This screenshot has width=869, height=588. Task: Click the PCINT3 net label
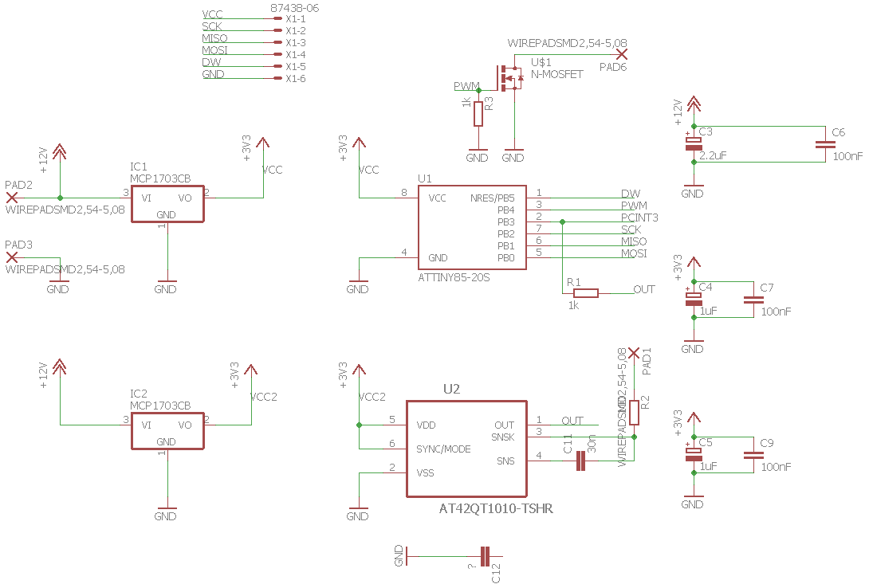coord(639,218)
